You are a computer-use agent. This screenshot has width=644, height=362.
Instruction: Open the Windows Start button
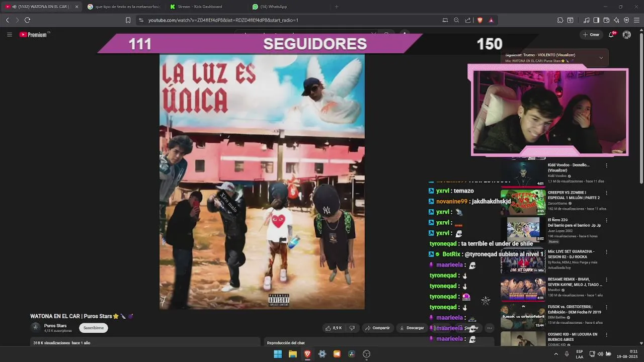(278, 354)
